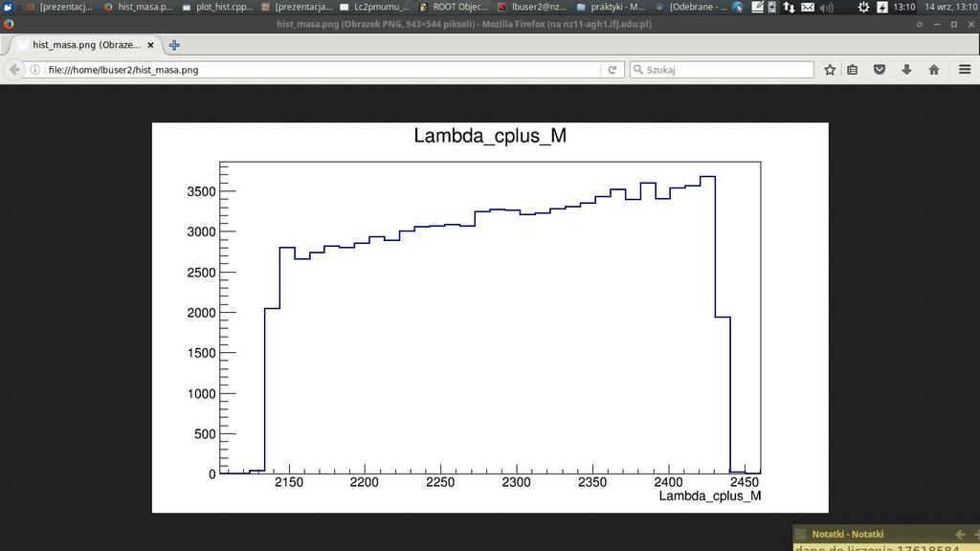Click the date 14 wrz, 13:10

[951, 7]
